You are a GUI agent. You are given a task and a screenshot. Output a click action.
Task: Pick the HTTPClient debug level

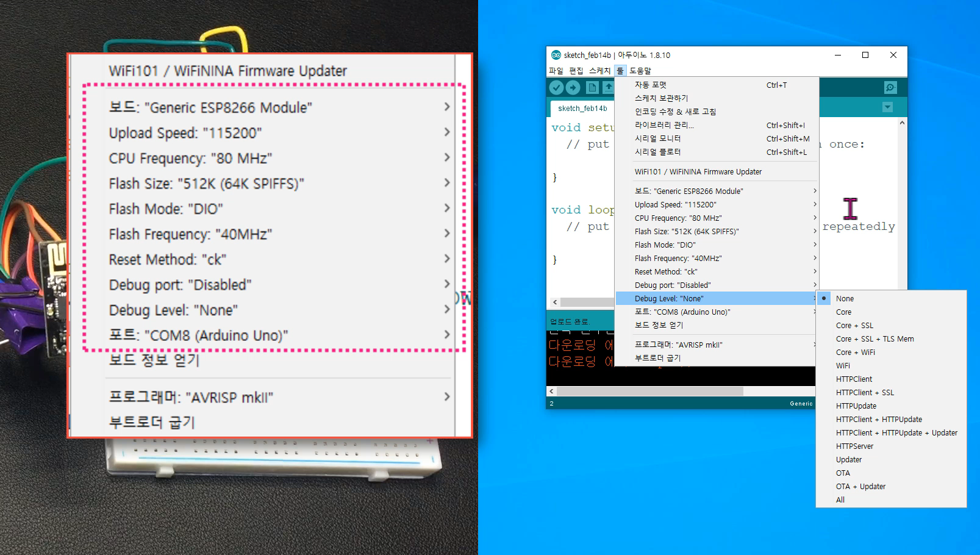pyautogui.click(x=891, y=379)
